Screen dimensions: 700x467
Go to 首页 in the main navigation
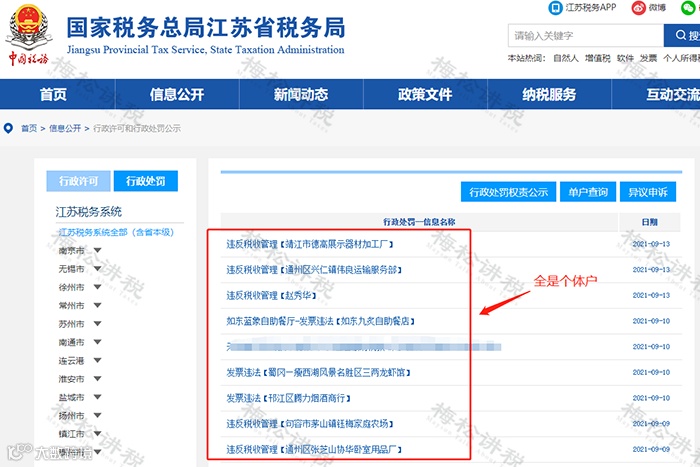(53, 94)
